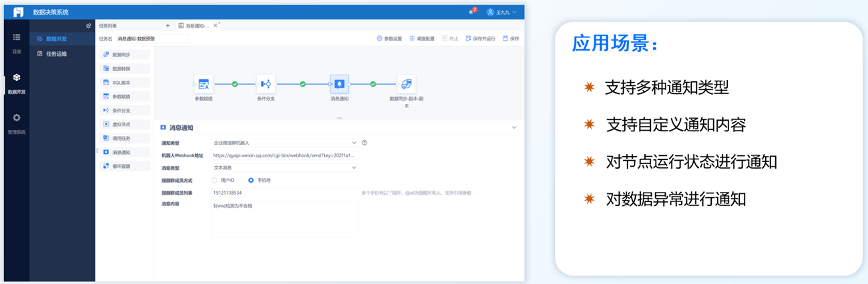Click the pin icon above 数据开发
The image size is (868, 284).
[x=88, y=25]
